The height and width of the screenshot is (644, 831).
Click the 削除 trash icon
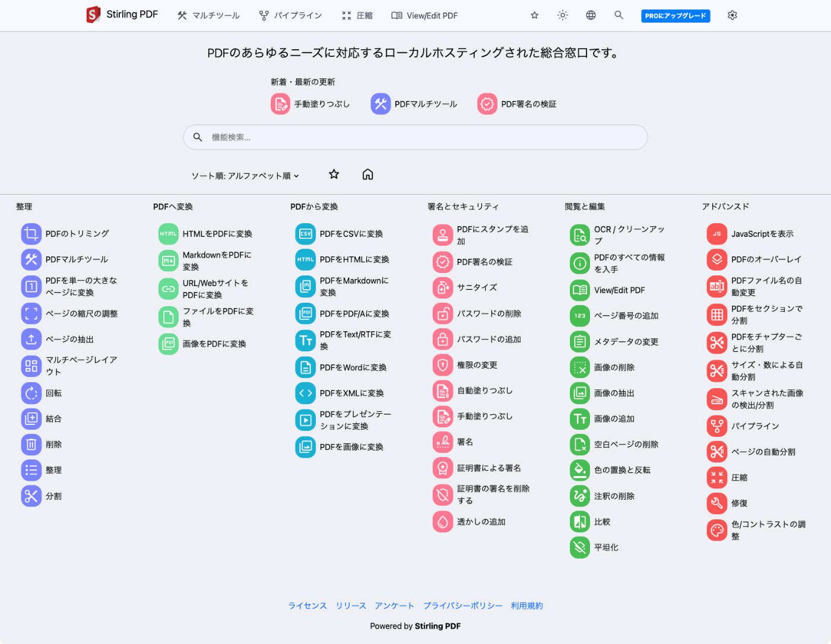pyautogui.click(x=31, y=445)
